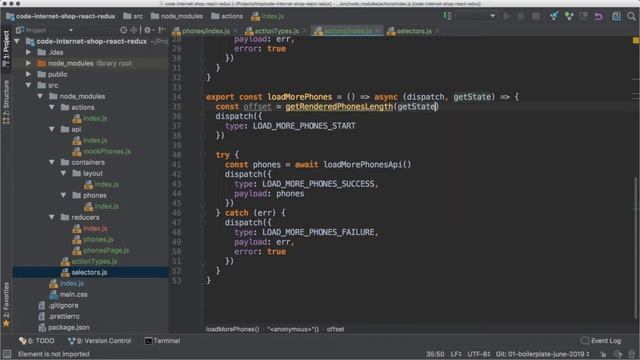
Task: Open UTF-8 encoding selector in status bar
Action: tap(479, 354)
